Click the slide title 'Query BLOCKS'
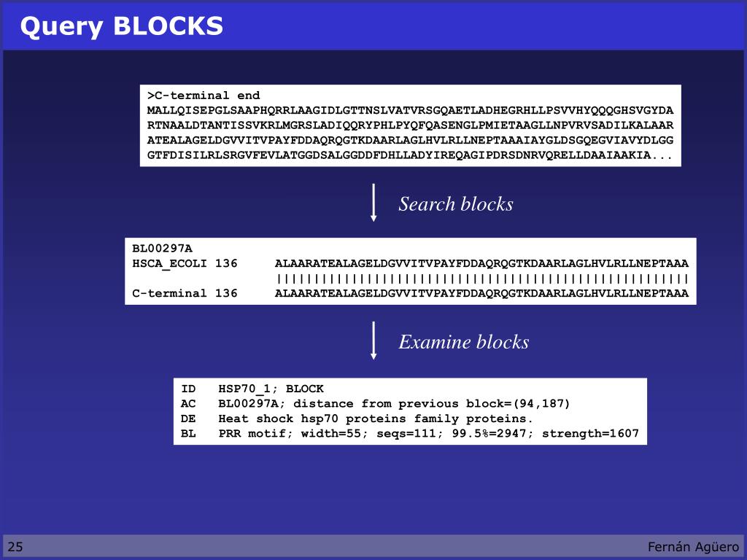Viewport: 747px width, 560px height. pyautogui.click(x=122, y=27)
